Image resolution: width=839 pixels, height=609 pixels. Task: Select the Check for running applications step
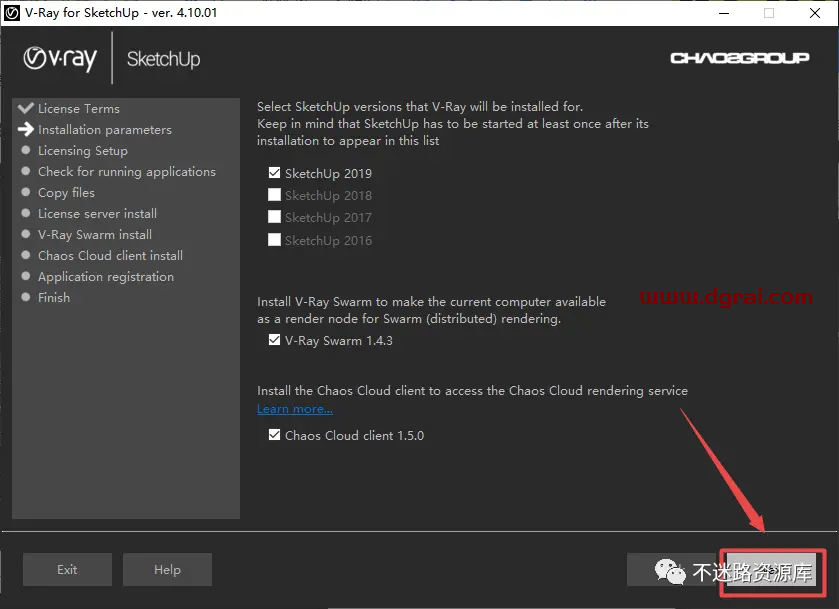pyautogui.click(x=127, y=172)
